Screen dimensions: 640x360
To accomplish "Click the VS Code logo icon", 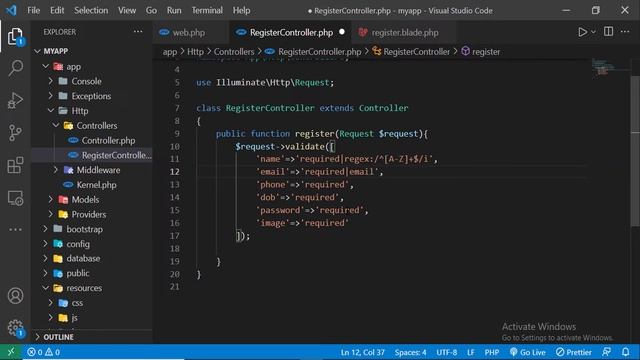I will point(11,10).
